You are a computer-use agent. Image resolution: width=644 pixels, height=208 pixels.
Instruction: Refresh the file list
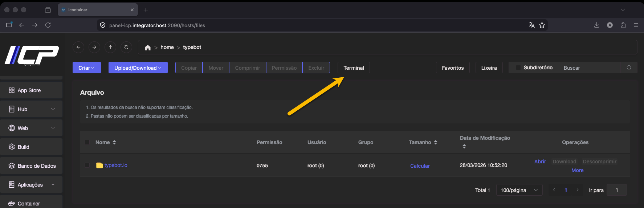[x=126, y=47]
